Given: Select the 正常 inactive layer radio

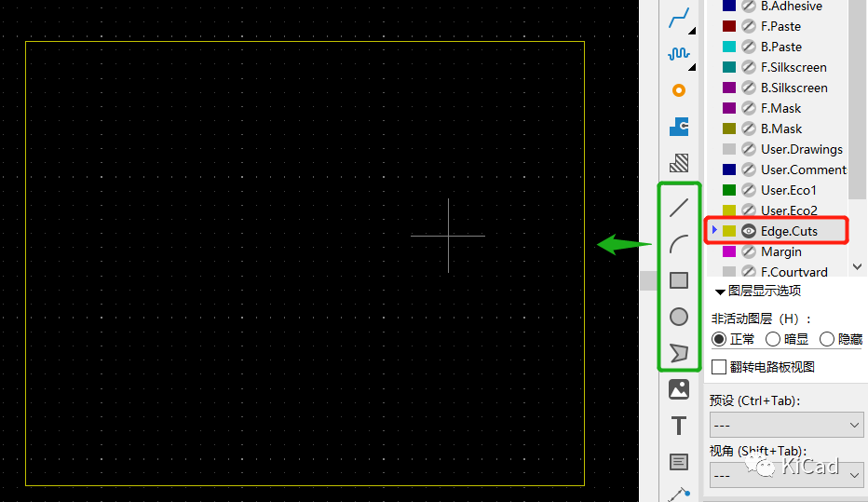Looking at the screenshot, I should (x=719, y=339).
